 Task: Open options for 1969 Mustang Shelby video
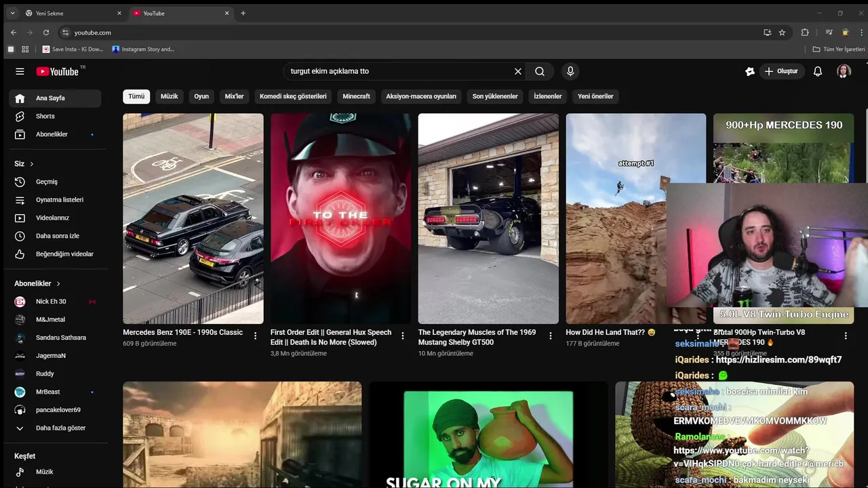coord(551,335)
